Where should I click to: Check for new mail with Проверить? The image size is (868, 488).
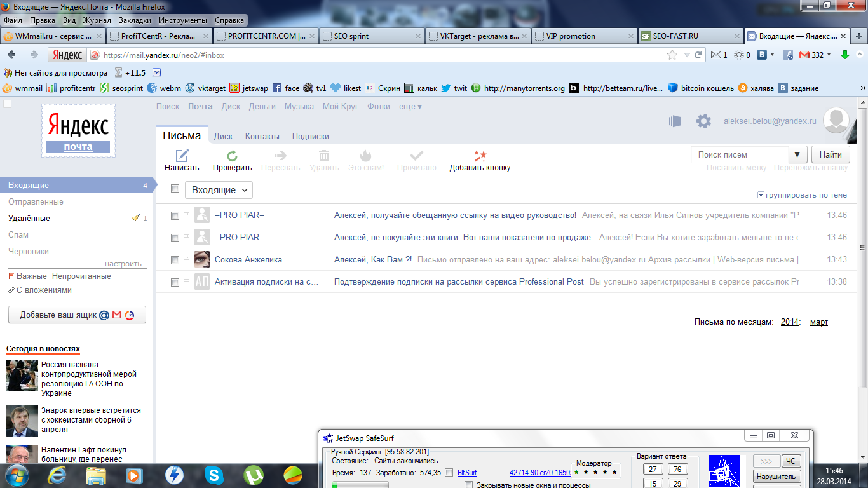click(x=232, y=161)
